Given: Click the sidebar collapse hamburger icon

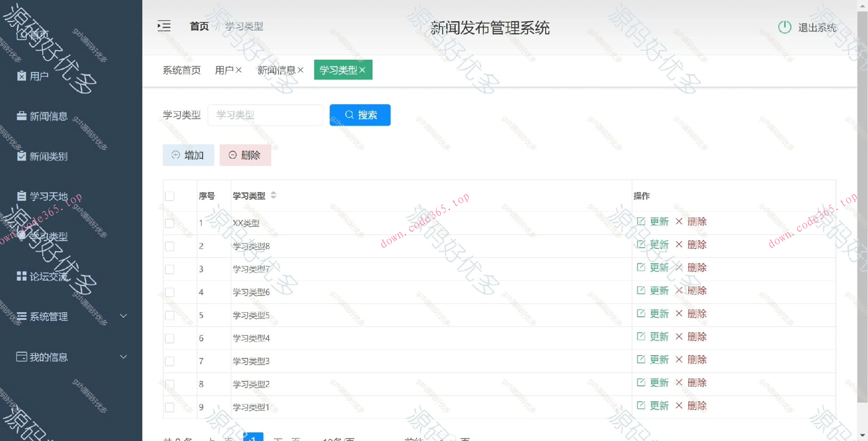Looking at the screenshot, I should click(x=164, y=26).
